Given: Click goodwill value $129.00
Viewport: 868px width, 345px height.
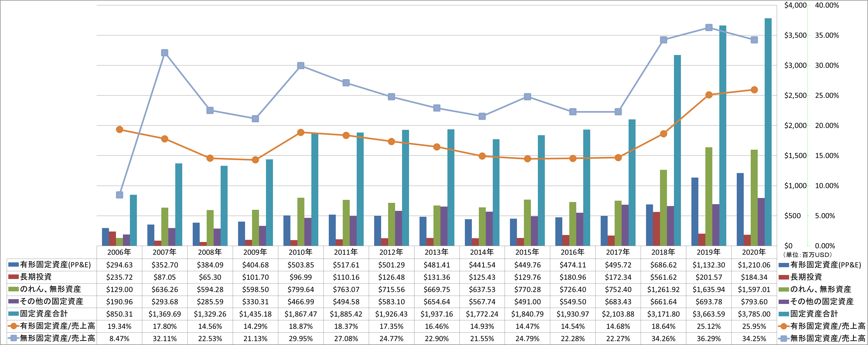Looking at the screenshot, I should pos(119,289).
